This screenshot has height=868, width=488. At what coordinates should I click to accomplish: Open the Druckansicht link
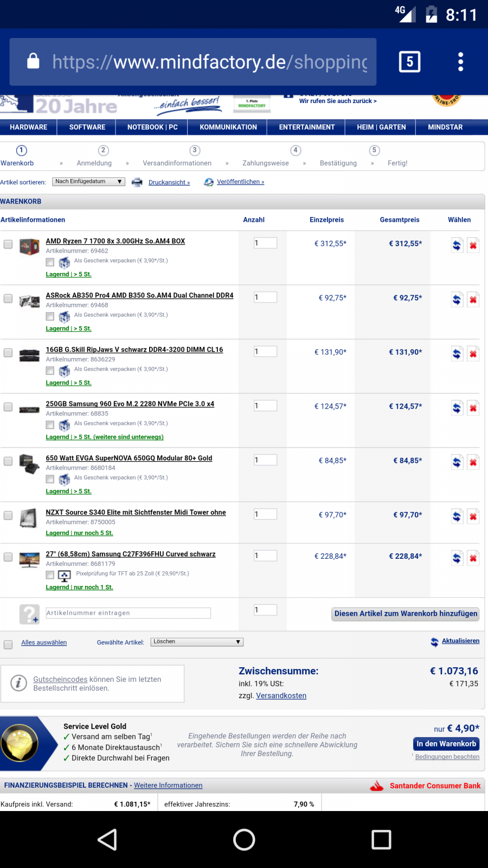[169, 182]
